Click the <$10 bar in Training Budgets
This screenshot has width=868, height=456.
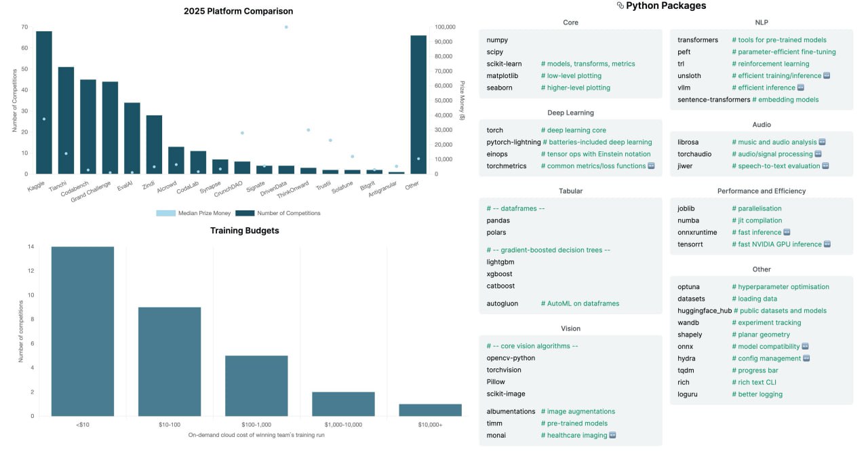pos(83,331)
